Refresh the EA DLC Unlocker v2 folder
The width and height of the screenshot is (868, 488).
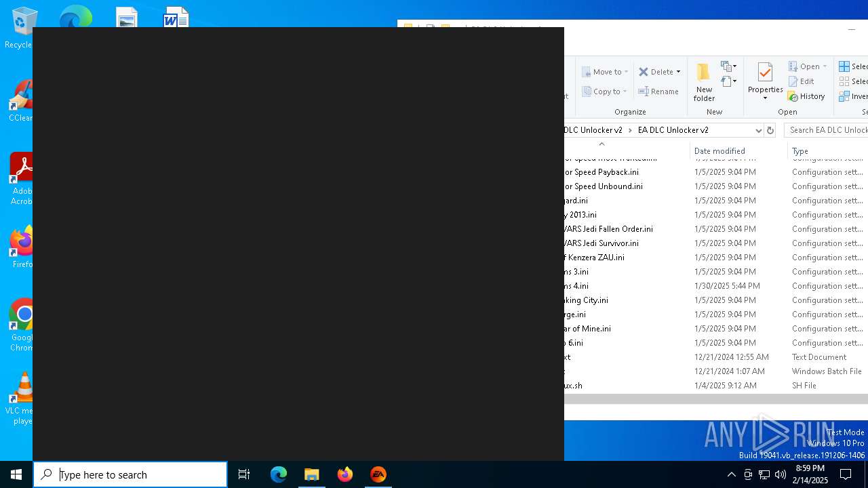tap(770, 130)
